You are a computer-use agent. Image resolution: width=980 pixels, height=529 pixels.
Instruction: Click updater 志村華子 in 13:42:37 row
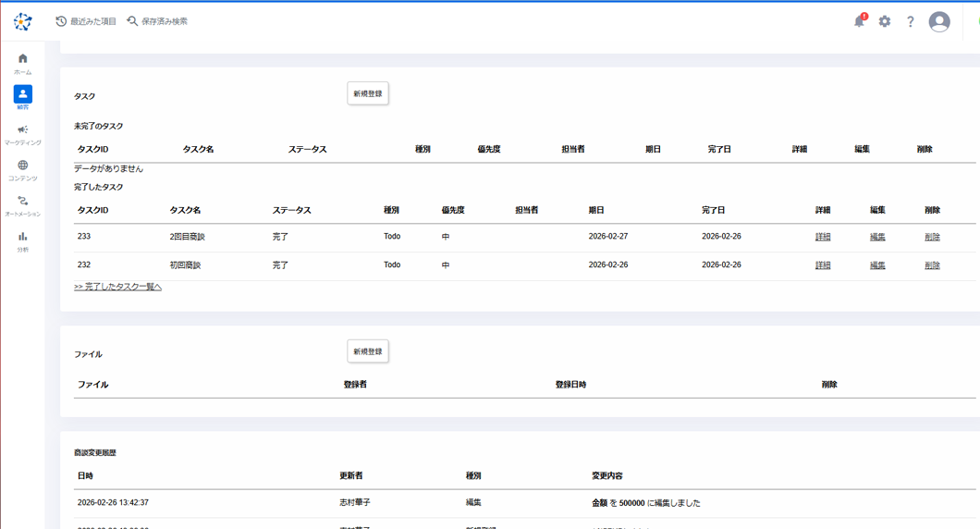(354, 502)
